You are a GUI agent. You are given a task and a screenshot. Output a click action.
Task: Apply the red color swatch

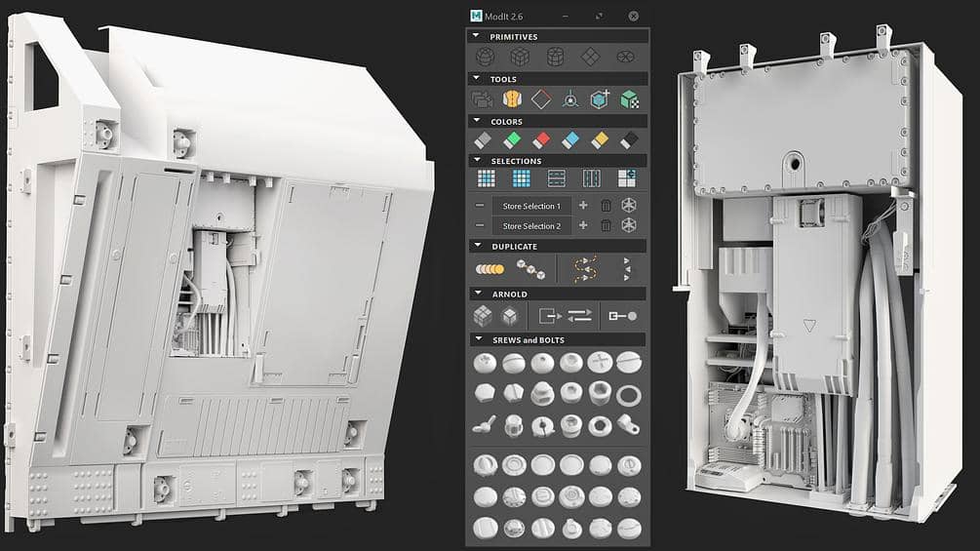pyautogui.click(x=541, y=140)
